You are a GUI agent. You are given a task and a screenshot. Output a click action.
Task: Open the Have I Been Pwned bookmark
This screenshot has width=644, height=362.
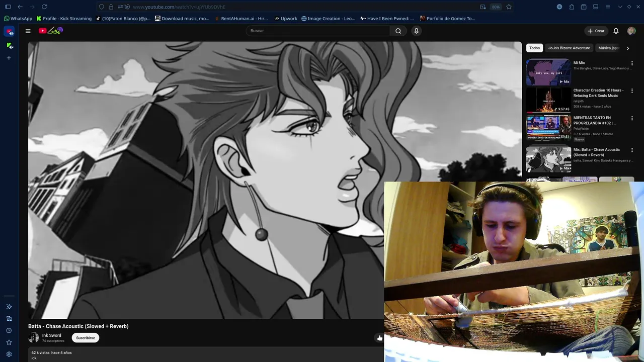pos(387,19)
